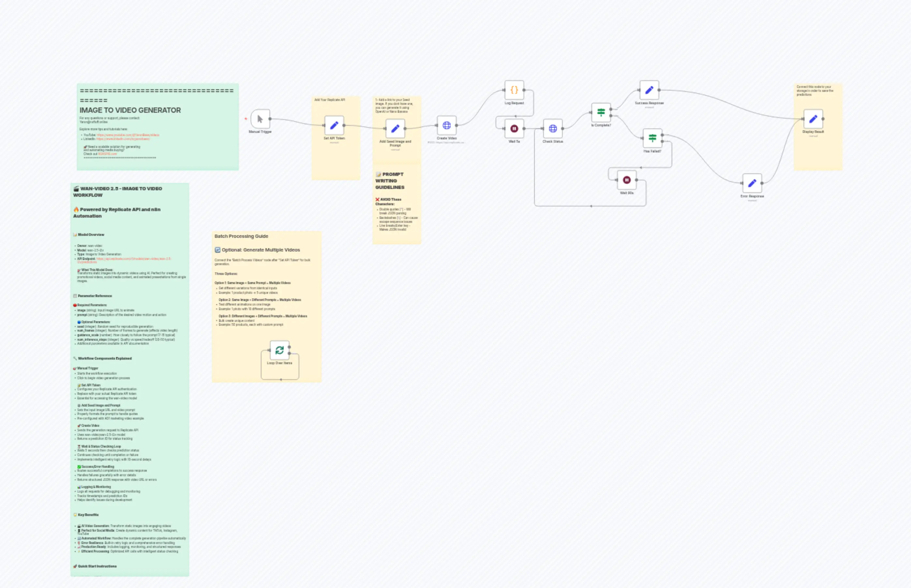This screenshot has height=588, width=911.
Task: Click the Is Complete? switch node
Action: [601, 112]
